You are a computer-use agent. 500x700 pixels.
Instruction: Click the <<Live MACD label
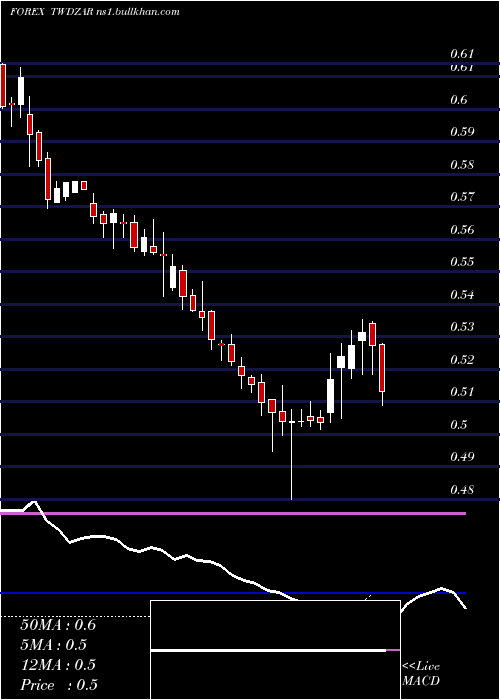tap(421, 673)
